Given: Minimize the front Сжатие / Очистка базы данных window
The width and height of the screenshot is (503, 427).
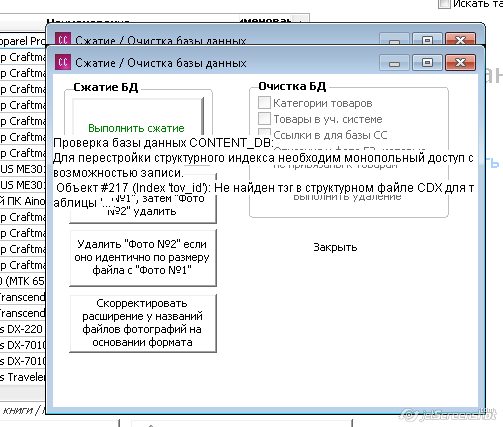Looking at the screenshot, I should 394,63.
